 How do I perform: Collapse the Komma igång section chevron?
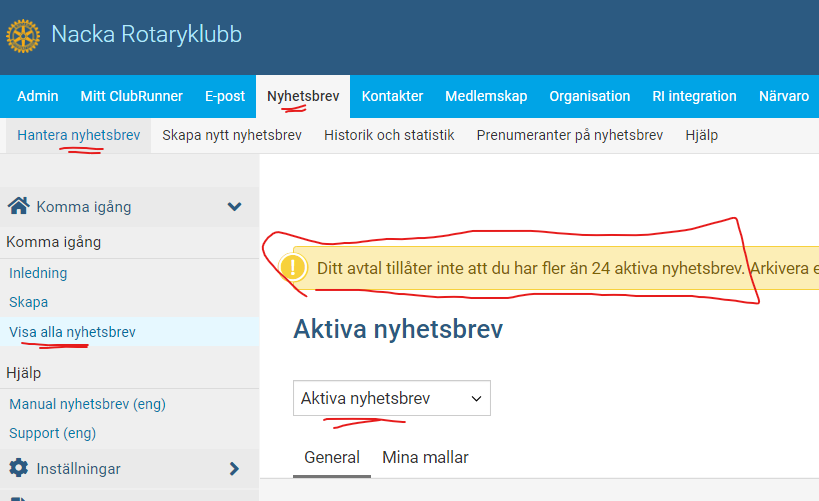[x=234, y=207]
